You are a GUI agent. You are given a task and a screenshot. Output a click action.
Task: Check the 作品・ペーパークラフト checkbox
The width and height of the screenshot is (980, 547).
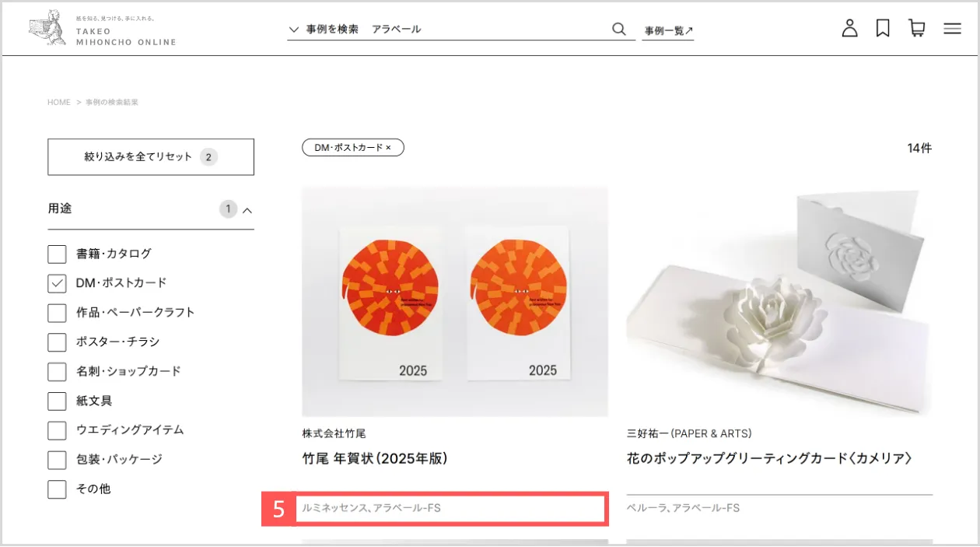pos(57,313)
